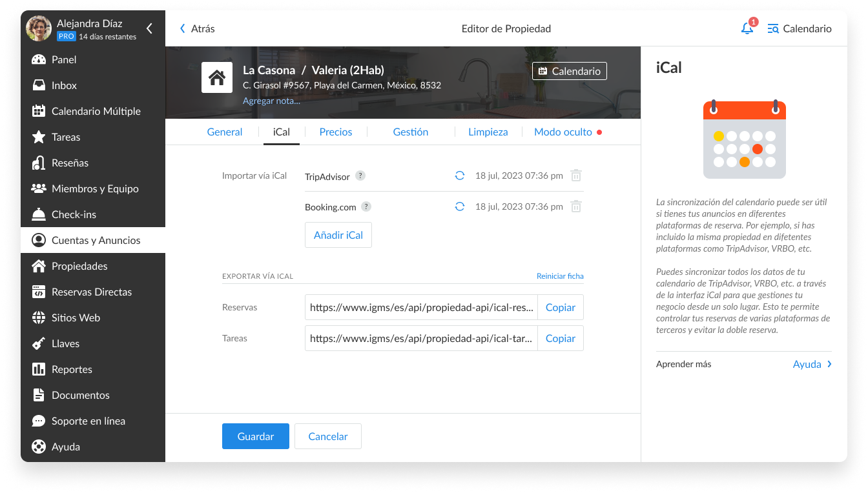868x493 pixels.
Task: Click the Guardar button
Action: tap(256, 436)
